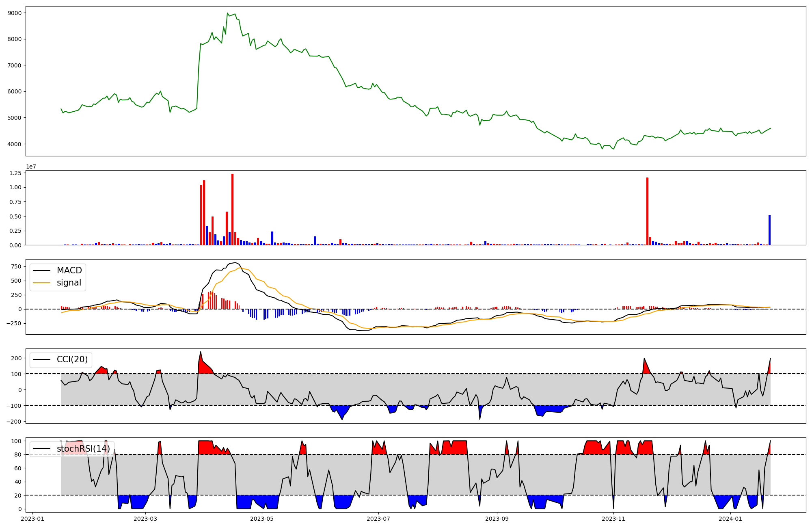Click the 2023-01 x-axis date label

[x=32, y=519]
